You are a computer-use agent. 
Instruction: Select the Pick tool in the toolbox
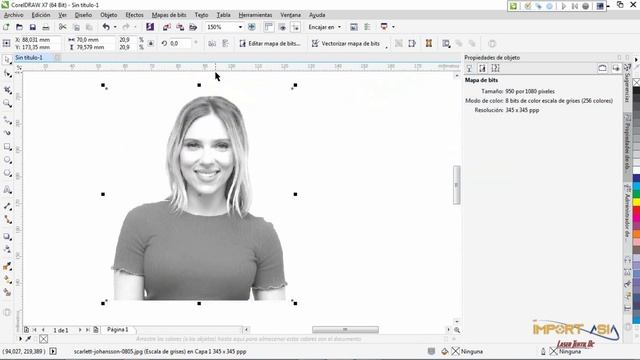[7, 60]
